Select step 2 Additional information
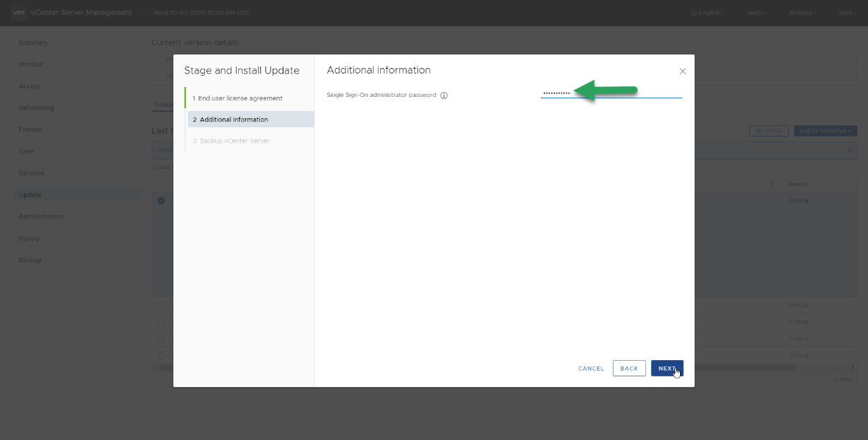Viewport: 868px width, 440px height. click(x=251, y=120)
